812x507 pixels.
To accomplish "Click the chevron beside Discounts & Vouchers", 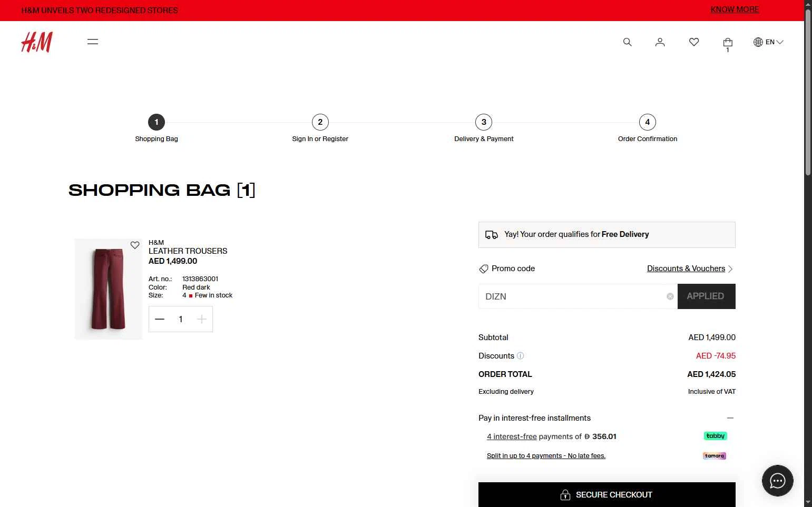I will pos(730,269).
